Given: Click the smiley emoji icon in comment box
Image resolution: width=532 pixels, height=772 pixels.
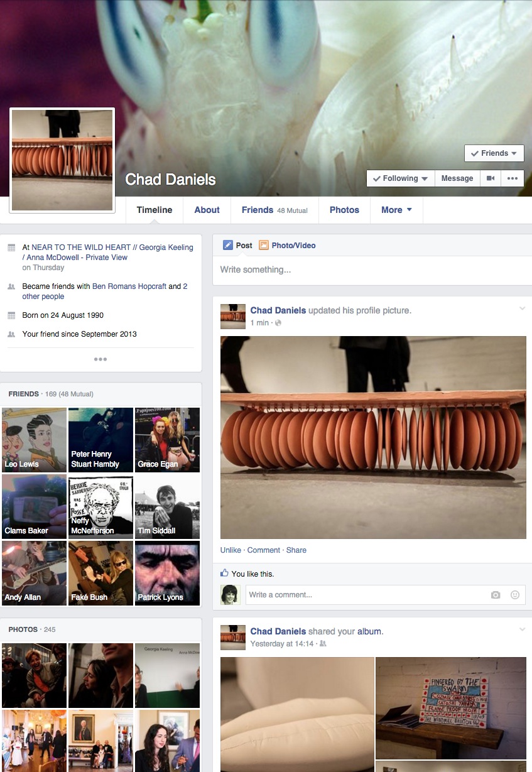Looking at the screenshot, I should tap(515, 595).
